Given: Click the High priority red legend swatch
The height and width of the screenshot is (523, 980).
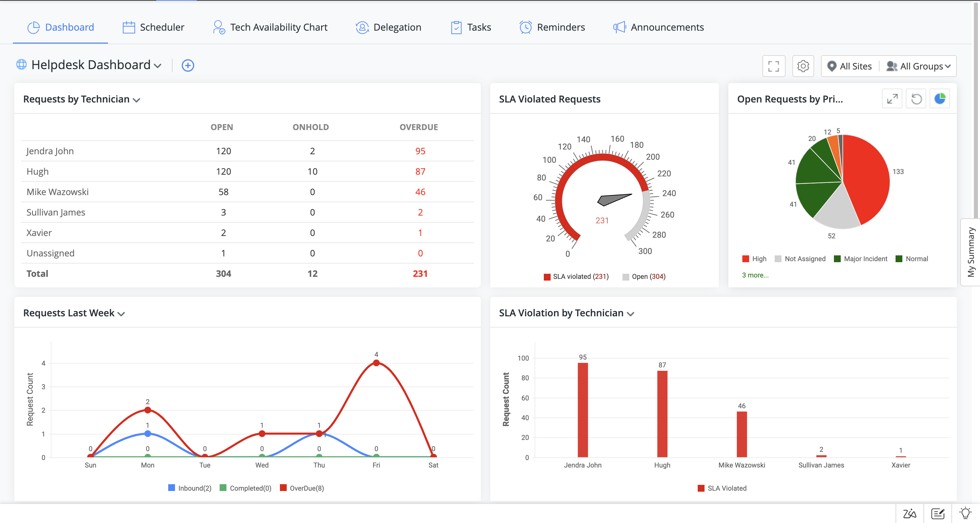Looking at the screenshot, I should (x=745, y=259).
